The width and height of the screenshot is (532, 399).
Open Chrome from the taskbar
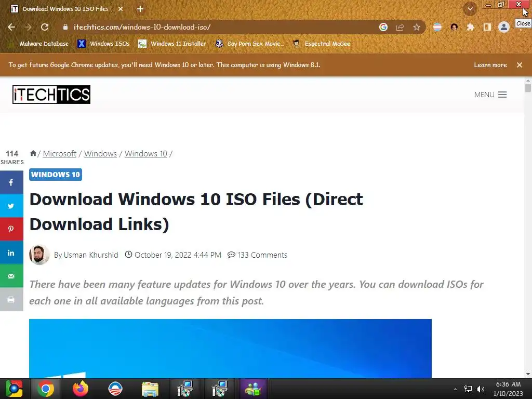46,389
